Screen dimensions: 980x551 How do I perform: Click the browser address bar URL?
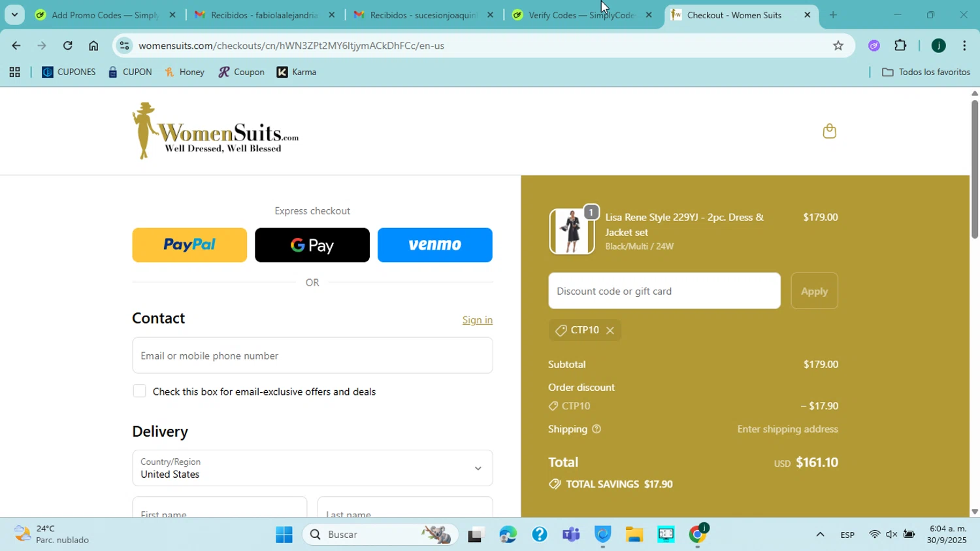pyautogui.click(x=291, y=46)
